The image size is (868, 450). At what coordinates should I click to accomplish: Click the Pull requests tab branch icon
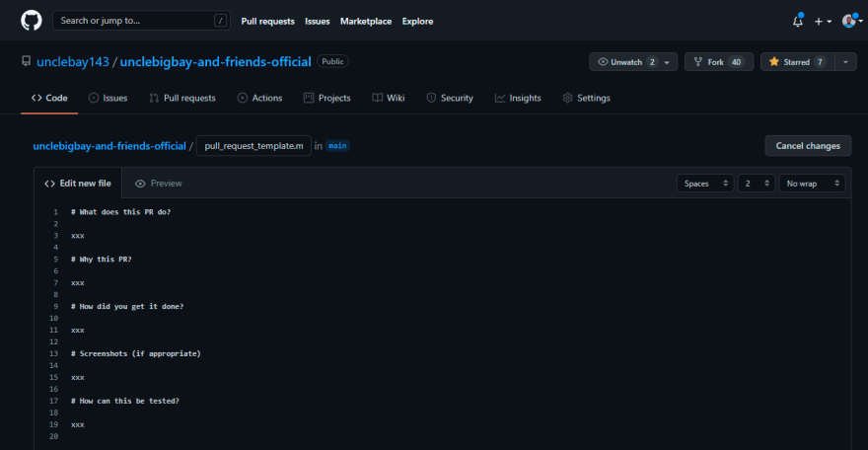tap(154, 98)
